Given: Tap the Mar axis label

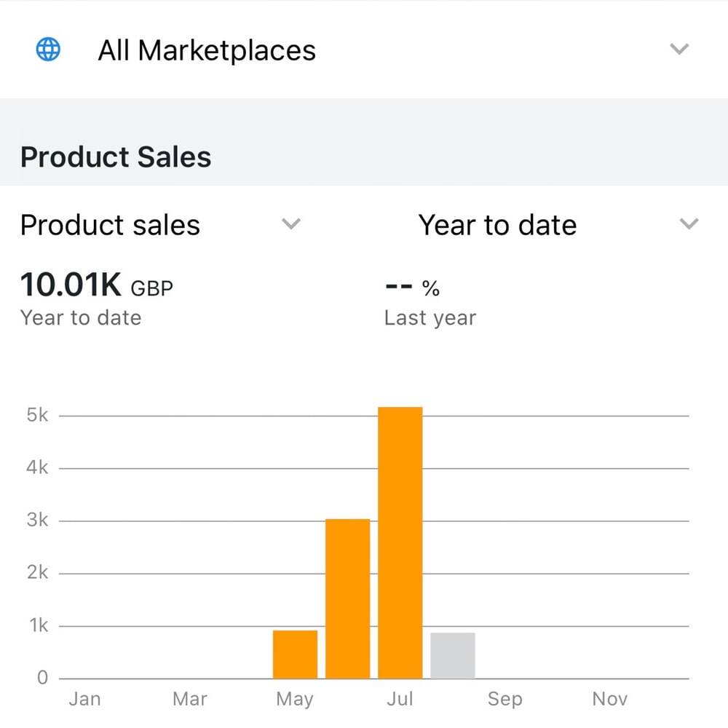Looking at the screenshot, I should pos(190,699).
